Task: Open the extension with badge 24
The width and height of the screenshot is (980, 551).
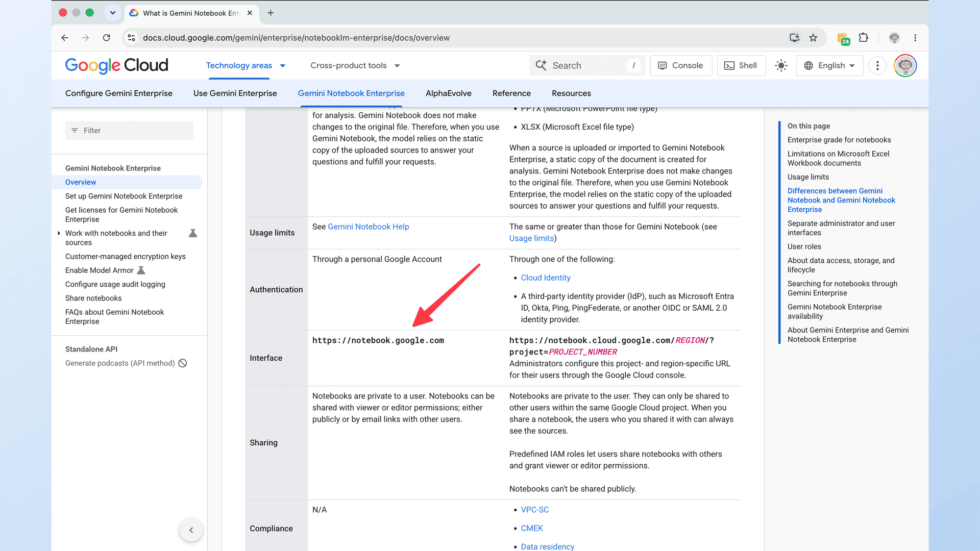Action: pyautogui.click(x=843, y=38)
